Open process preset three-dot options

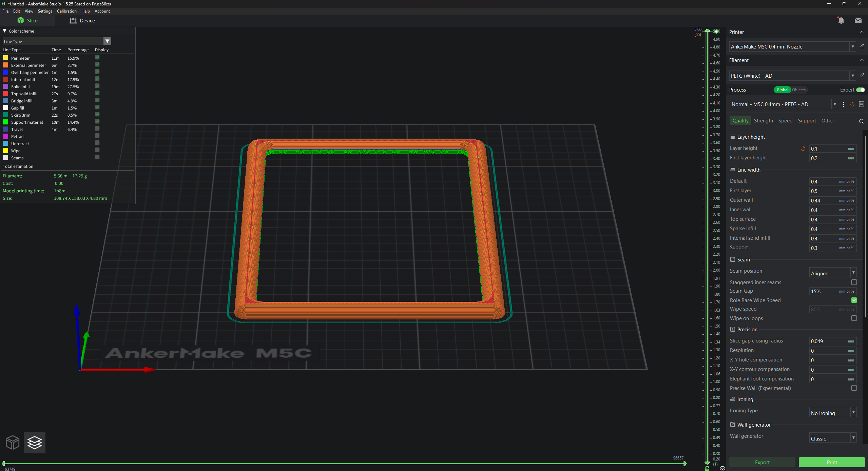(843, 104)
